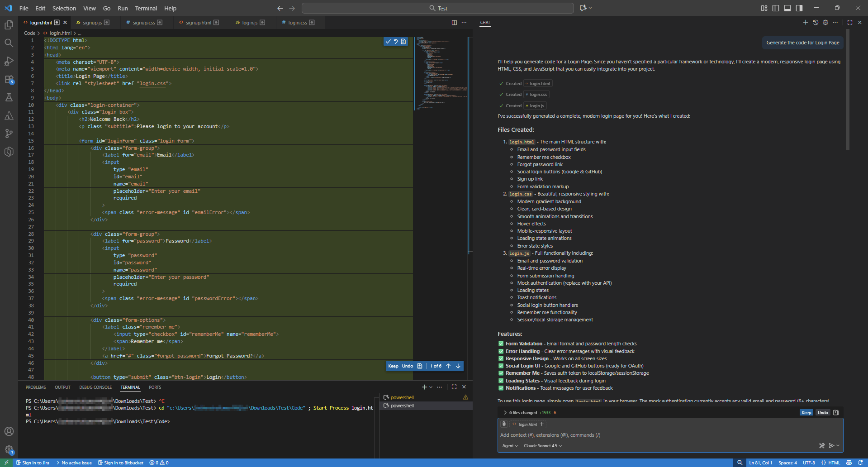Click the Test command center search box
868x468 pixels.
(x=437, y=8)
